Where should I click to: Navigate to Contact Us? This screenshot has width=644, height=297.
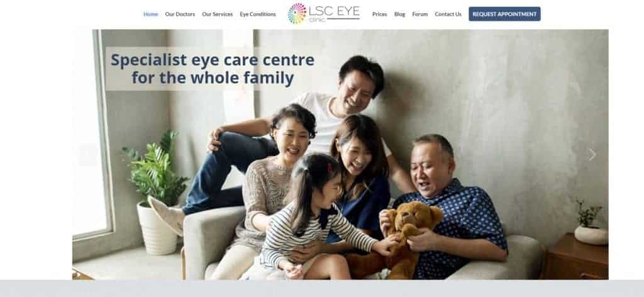(x=448, y=14)
